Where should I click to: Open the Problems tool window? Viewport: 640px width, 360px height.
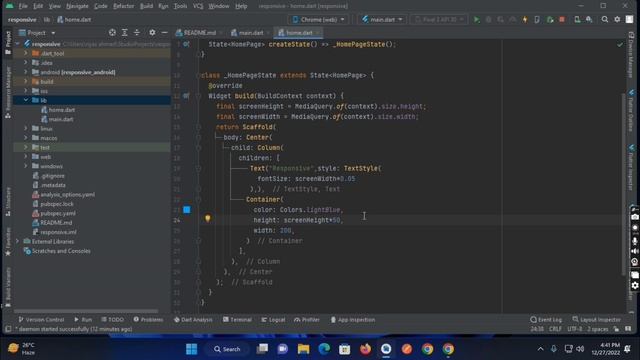(148, 320)
